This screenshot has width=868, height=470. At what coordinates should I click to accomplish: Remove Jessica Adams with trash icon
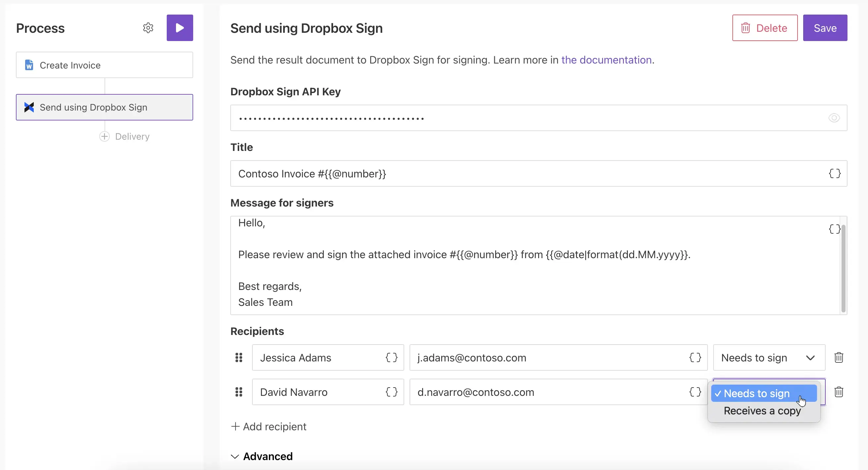(839, 357)
